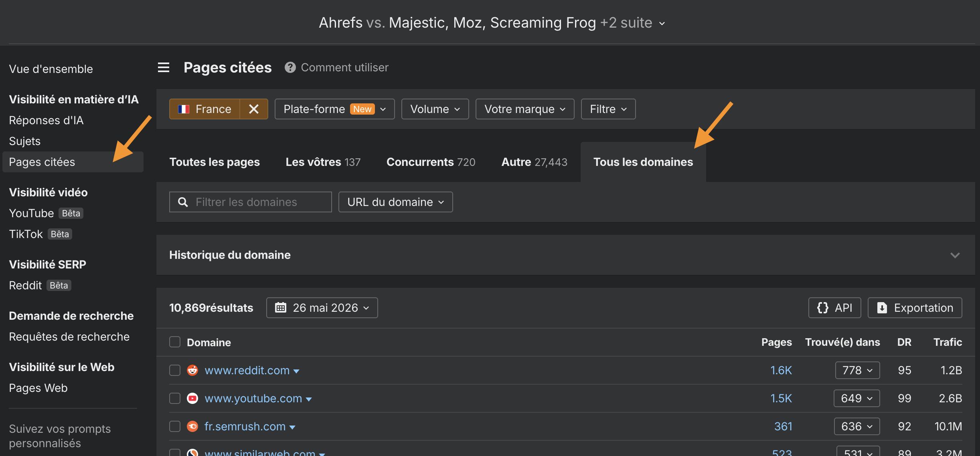This screenshot has width=980, height=456.
Task: Expand the www.youtube.com domain caret
Action: [x=309, y=400]
